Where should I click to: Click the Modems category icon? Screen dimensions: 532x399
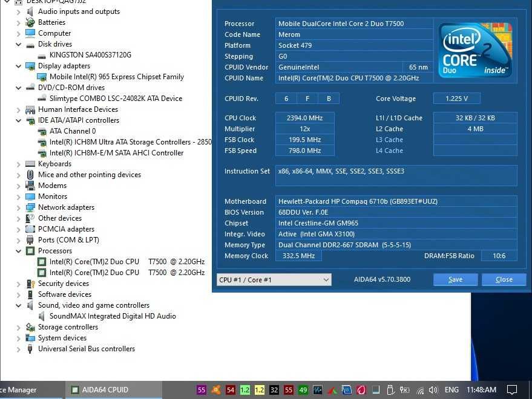30,186
